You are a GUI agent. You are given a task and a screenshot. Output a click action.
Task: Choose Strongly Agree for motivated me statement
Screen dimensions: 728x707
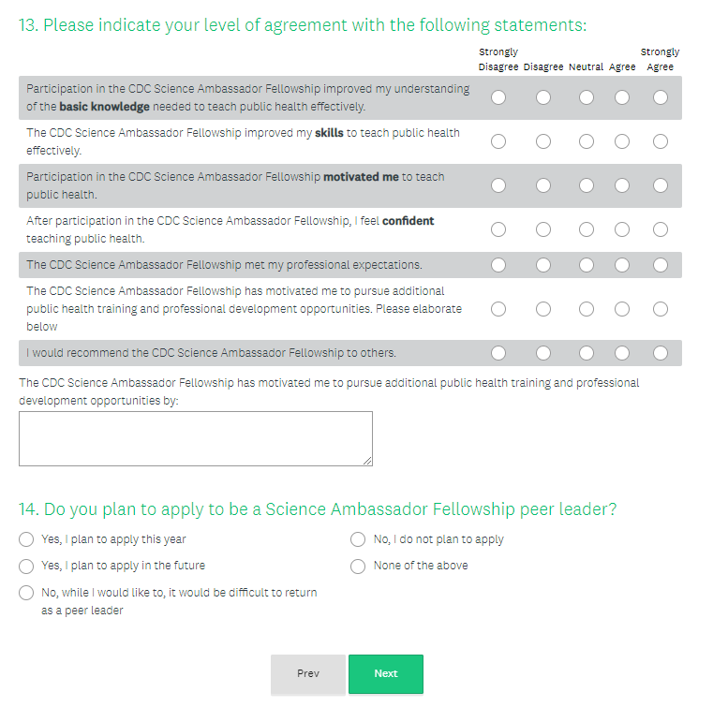661,185
